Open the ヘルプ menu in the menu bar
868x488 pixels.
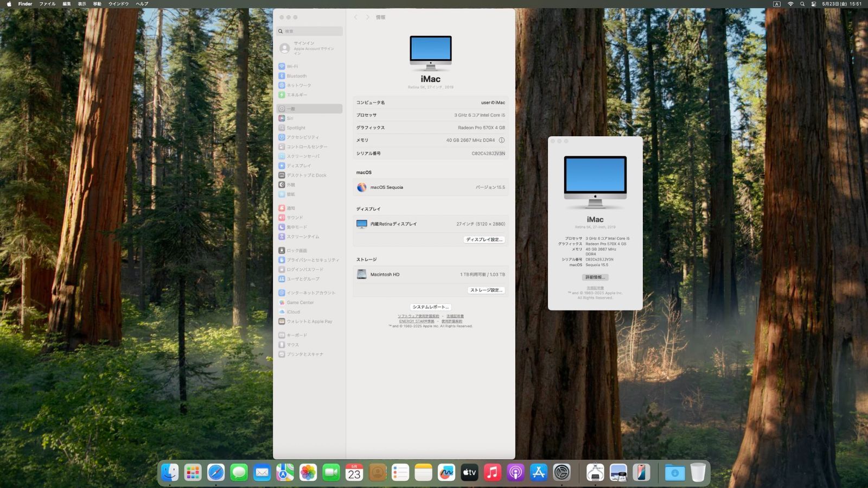[x=142, y=4]
